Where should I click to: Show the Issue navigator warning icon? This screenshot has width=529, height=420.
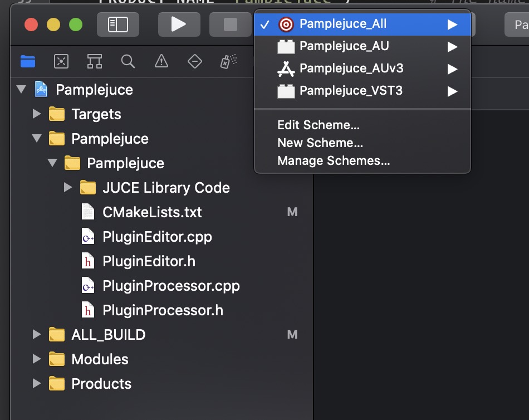[161, 61]
